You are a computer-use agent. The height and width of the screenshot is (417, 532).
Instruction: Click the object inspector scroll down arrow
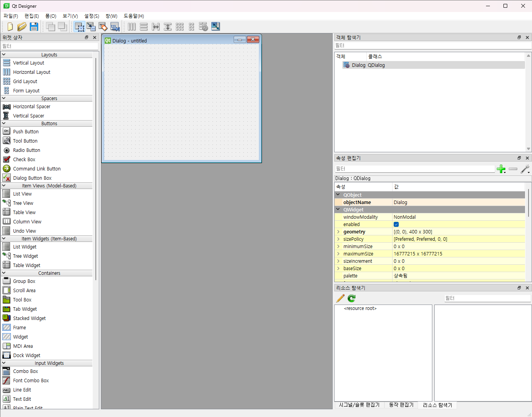[529, 149]
